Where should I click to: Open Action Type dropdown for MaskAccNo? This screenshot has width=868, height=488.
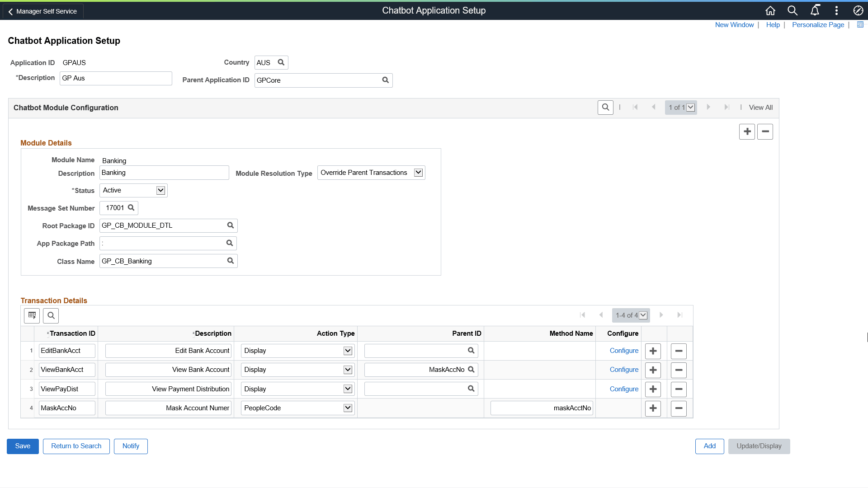pos(348,408)
